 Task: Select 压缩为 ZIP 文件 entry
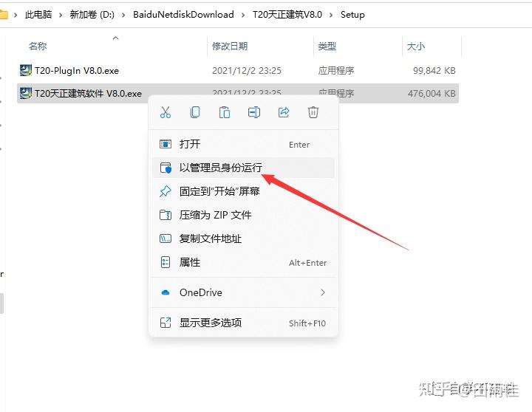[243, 215]
